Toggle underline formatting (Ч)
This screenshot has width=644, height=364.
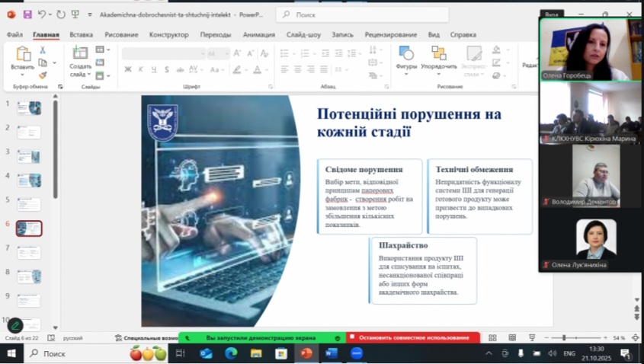coord(153,69)
